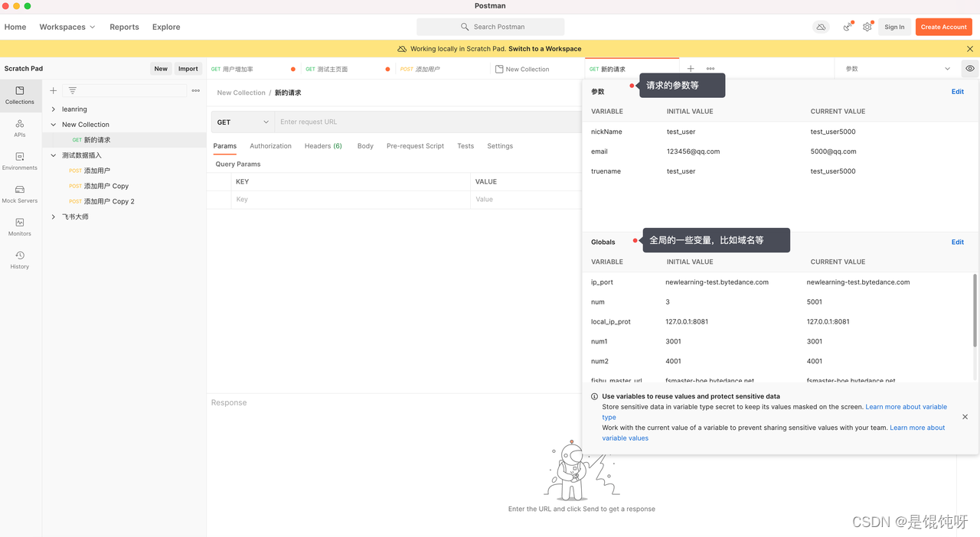Go to Home in top navigation
This screenshot has height=537, width=980.
click(15, 27)
